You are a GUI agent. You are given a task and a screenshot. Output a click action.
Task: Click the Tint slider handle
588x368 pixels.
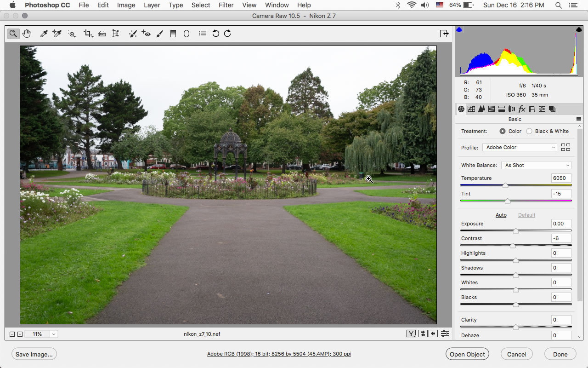(508, 201)
